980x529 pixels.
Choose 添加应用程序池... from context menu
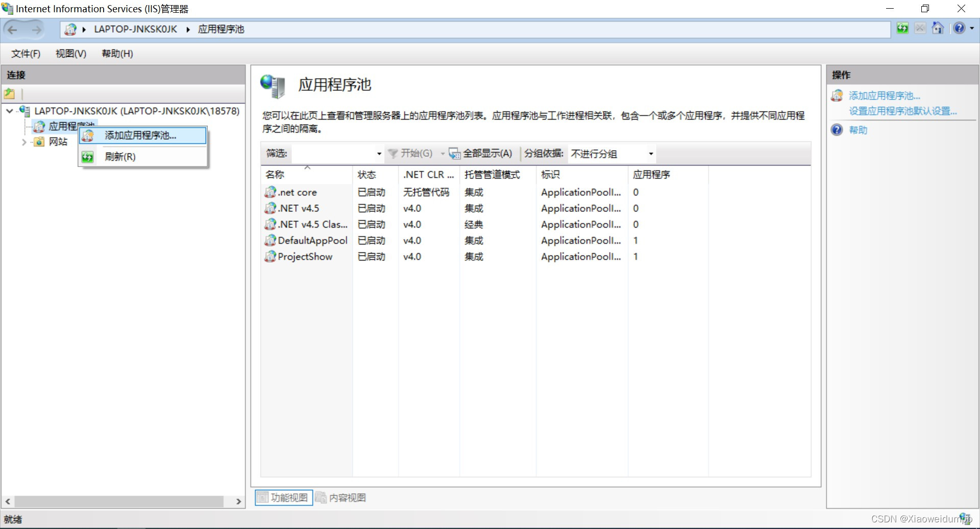tap(143, 135)
